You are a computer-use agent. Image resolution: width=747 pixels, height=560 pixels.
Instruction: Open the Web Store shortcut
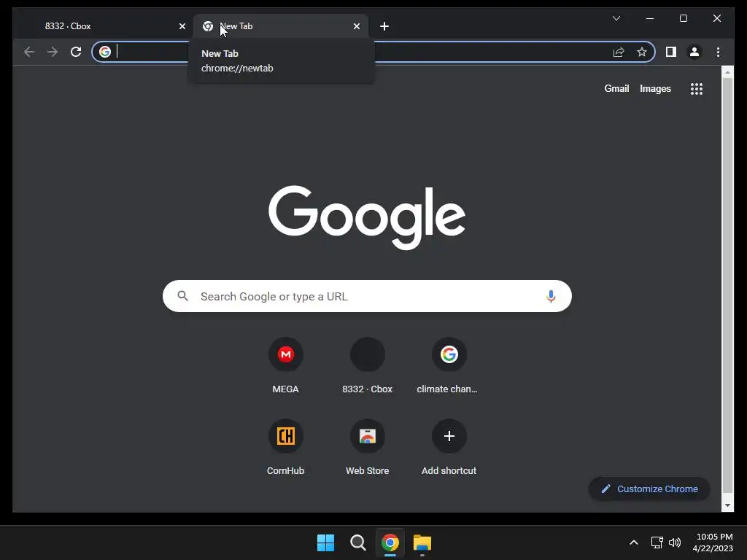pyautogui.click(x=368, y=447)
